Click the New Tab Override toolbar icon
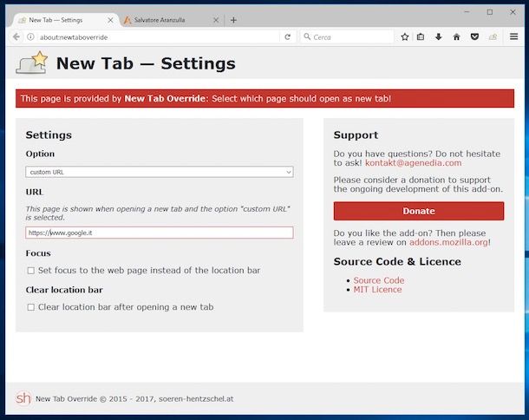This screenshot has height=420, width=529. (x=493, y=36)
